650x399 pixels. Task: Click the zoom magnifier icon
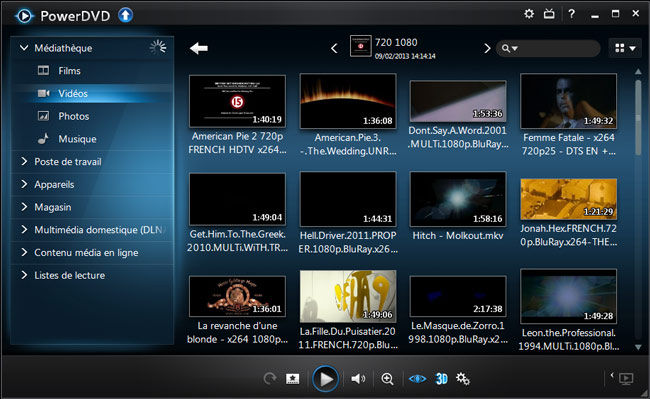click(x=387, y=379)
